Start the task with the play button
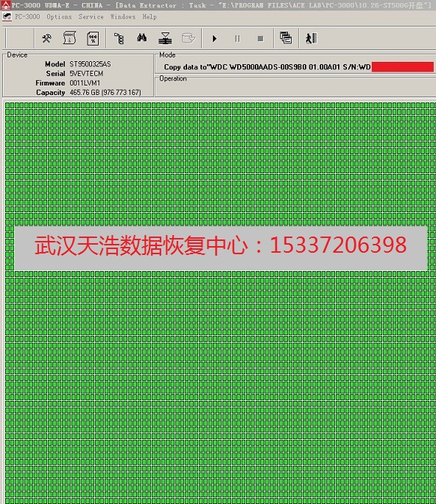Image resolution: width=436 pixels, height=504 pixels. (x=214, y=39)
